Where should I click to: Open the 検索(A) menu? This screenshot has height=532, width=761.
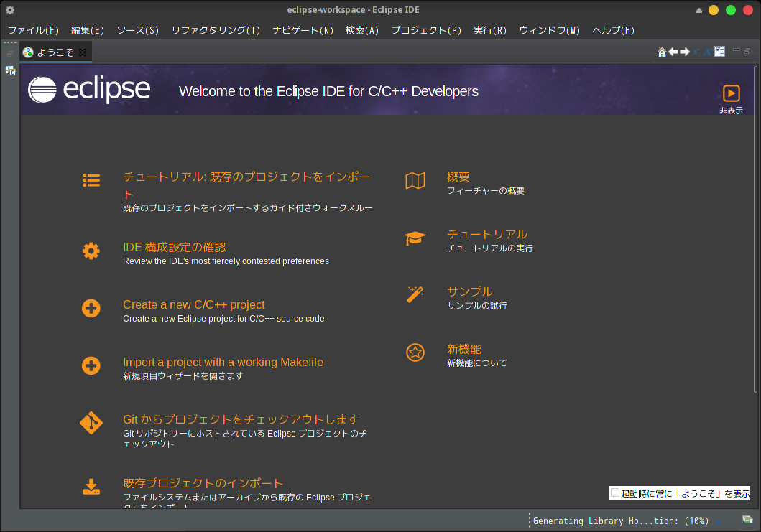coord(362,30)
